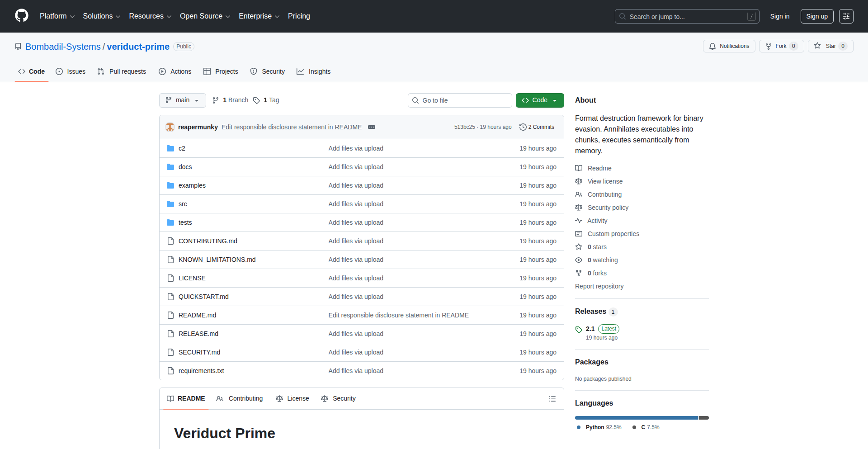Click the Sign up button
Viewport: 868px width, 449px height.
[816, 16]
